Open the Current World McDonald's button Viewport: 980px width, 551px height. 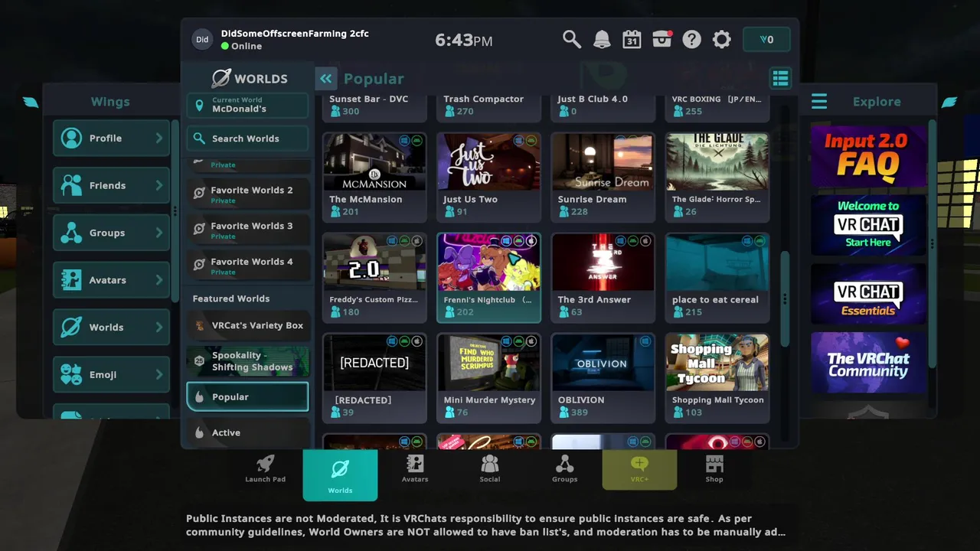(x=247, y=105)
